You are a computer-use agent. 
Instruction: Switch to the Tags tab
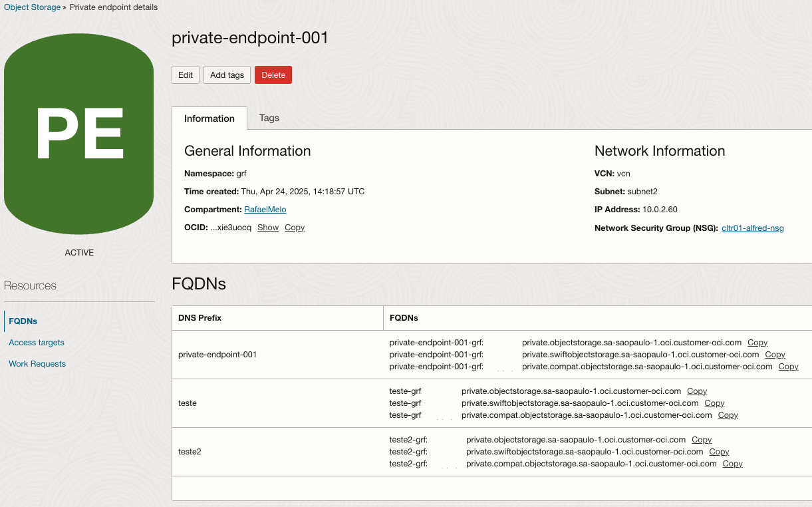click(x=269, y=118)
